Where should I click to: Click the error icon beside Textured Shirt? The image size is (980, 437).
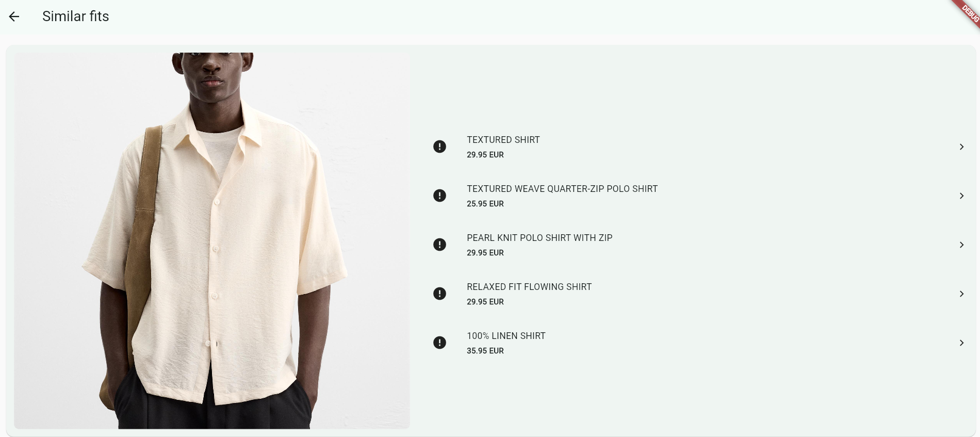point(439,147)
